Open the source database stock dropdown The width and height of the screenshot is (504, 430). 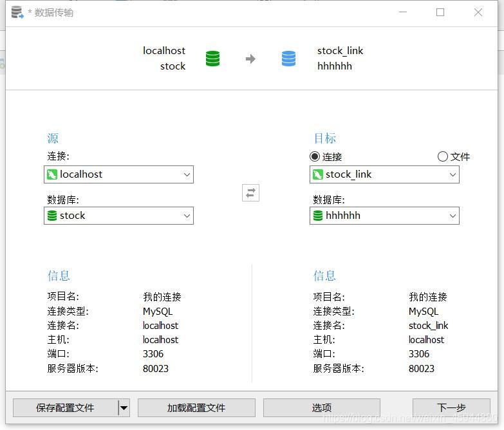pyautogui.click(x=187, y=216)
